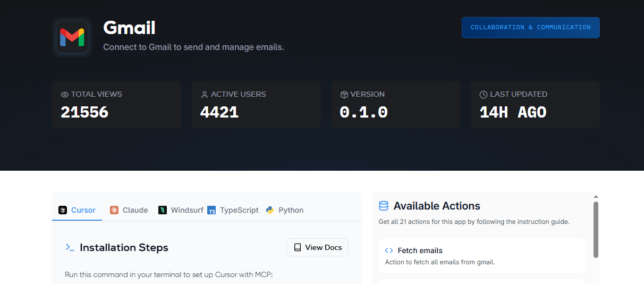Switch to the TypeScript tab
The height and width of the screenshot is (284, 644).
[233, 210]
